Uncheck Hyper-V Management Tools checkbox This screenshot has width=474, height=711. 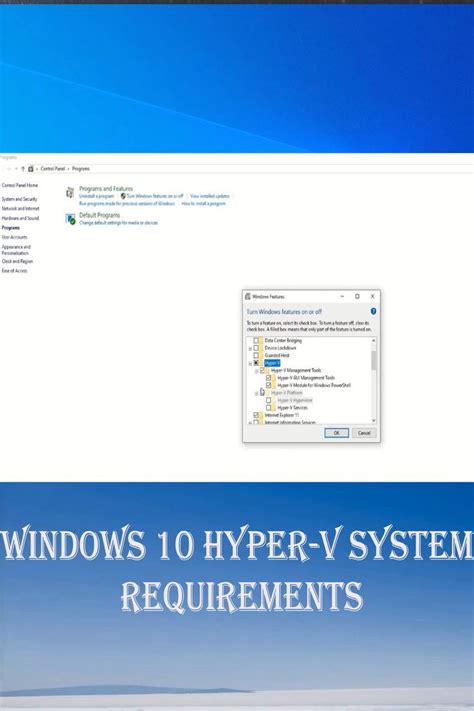point(262,370)
